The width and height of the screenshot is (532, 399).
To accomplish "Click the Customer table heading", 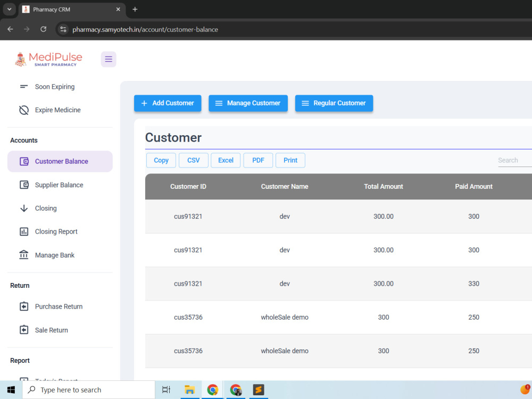I will [x=173, y=137].
